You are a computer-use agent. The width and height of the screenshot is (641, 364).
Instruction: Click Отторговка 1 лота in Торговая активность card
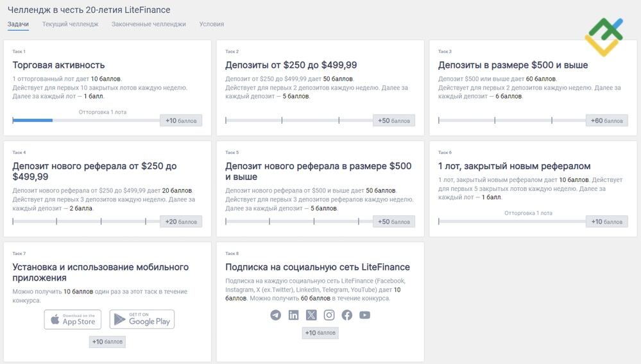pyautogui.click(x=103, y=112)
